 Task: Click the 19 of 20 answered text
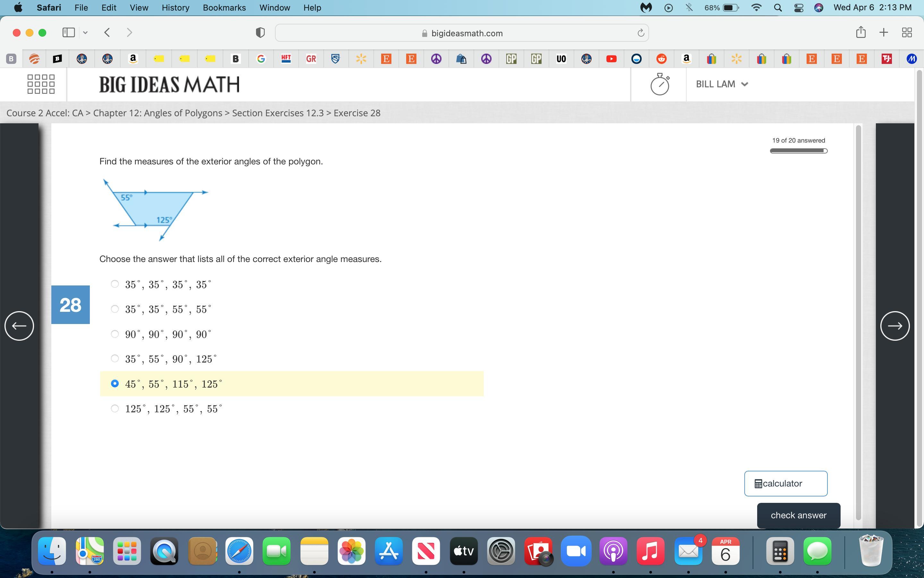coord(798,141)
